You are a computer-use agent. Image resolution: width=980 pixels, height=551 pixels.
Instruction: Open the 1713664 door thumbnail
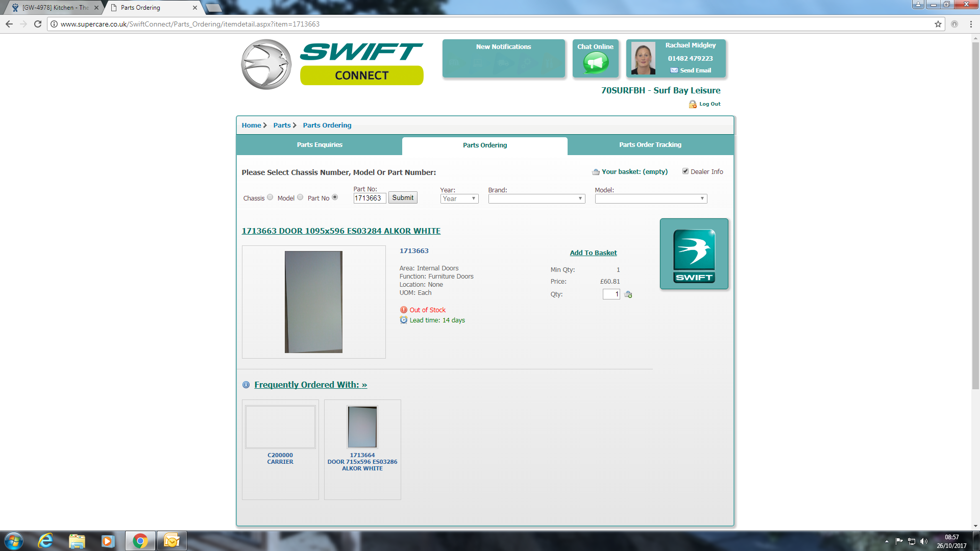362,427
